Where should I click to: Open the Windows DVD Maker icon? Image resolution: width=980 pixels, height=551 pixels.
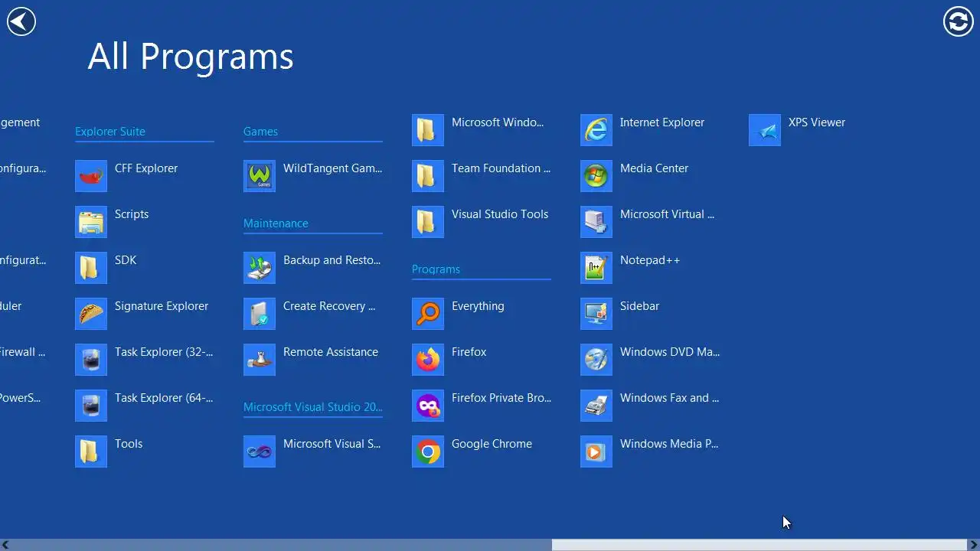point(596,360)
